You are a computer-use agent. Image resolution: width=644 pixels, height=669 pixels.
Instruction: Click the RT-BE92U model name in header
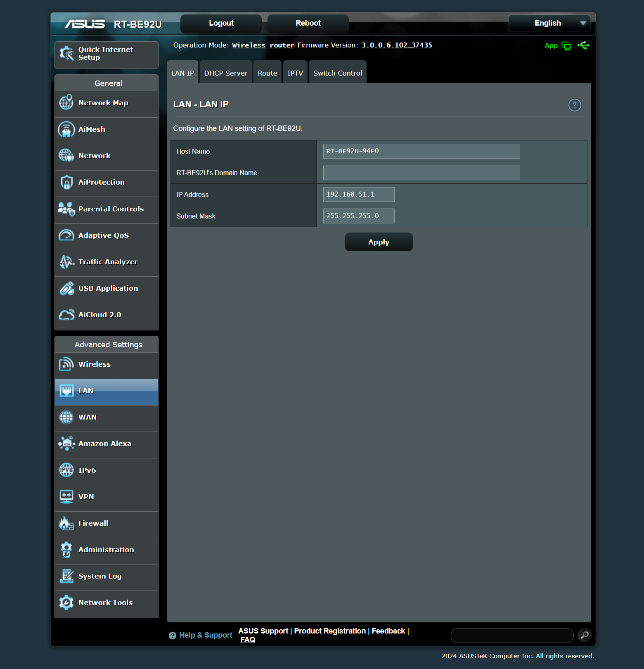click(x=138, y=24)
